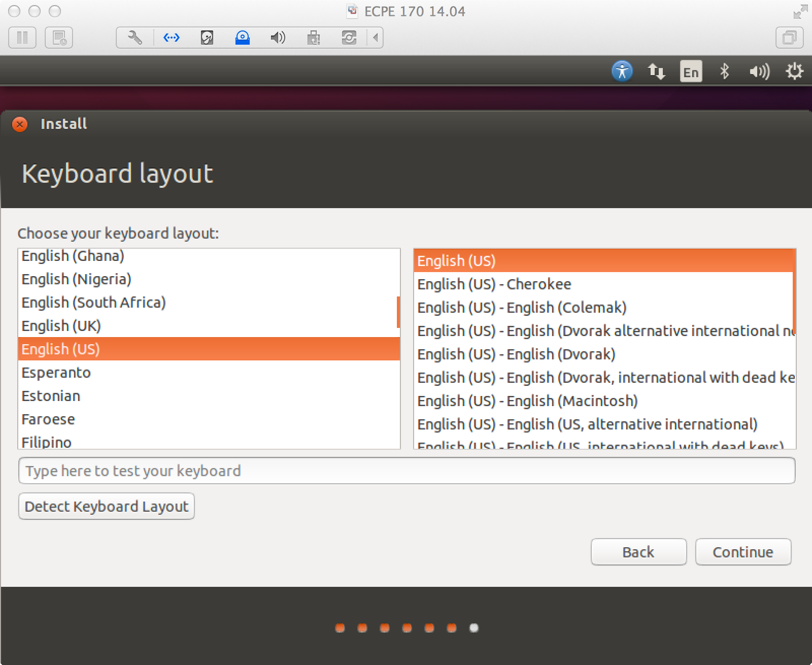Click the network adapter icon in VM toolbar

[172, 37]
